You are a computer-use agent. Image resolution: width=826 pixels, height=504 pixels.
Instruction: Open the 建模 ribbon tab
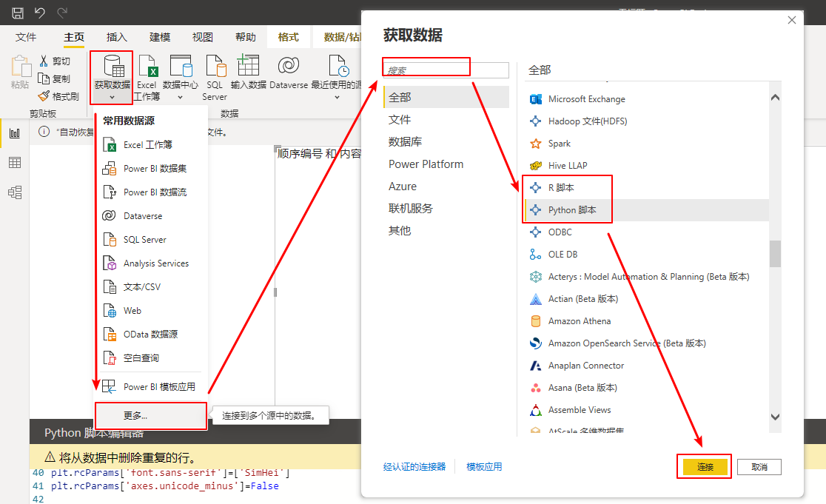[160, 37]
